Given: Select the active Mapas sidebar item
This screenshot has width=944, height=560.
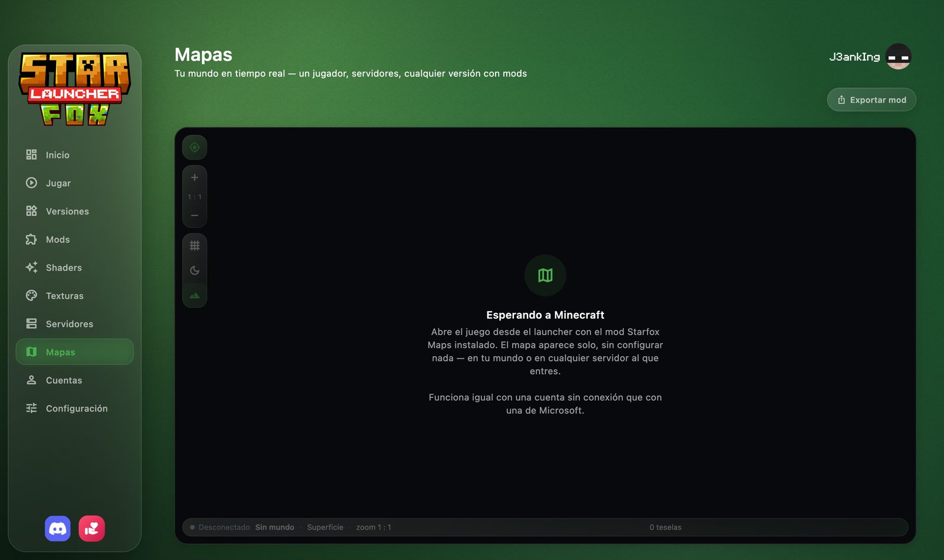Looking at the screenshot, I should pyautogui.click(x=75, y=352).
